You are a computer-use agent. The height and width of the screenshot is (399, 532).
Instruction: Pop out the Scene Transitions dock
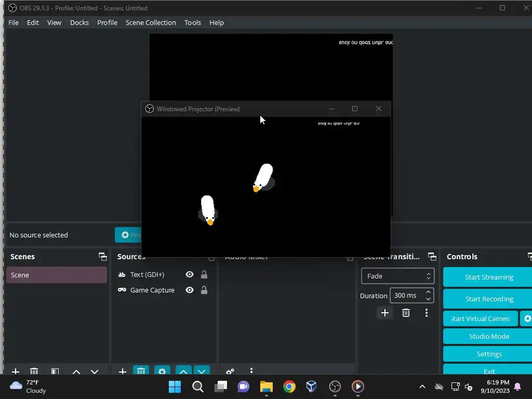coord(432,257)
